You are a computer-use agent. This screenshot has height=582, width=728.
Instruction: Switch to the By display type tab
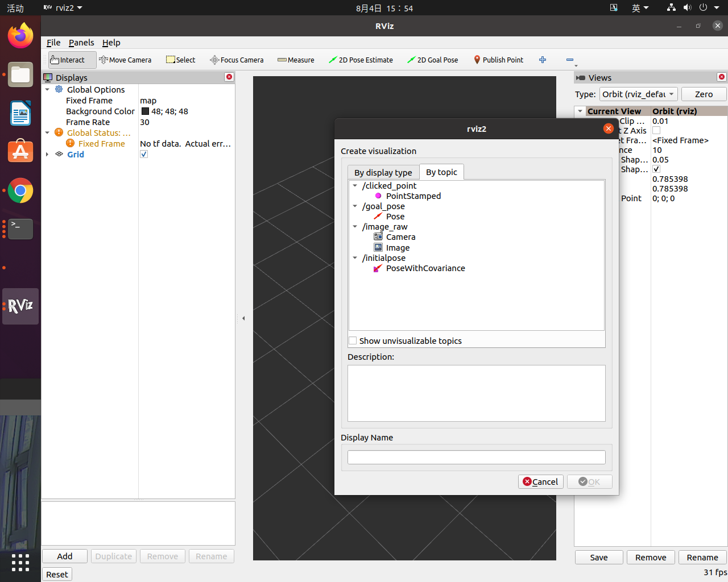[x=383, y=172]
